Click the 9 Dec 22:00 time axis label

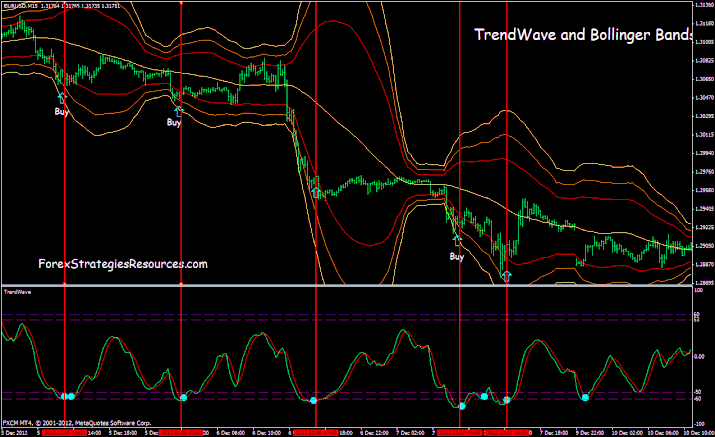591,432
